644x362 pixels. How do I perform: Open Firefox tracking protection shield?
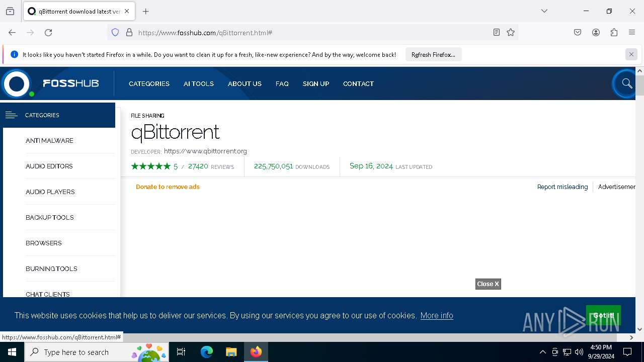tap(115, 33)
